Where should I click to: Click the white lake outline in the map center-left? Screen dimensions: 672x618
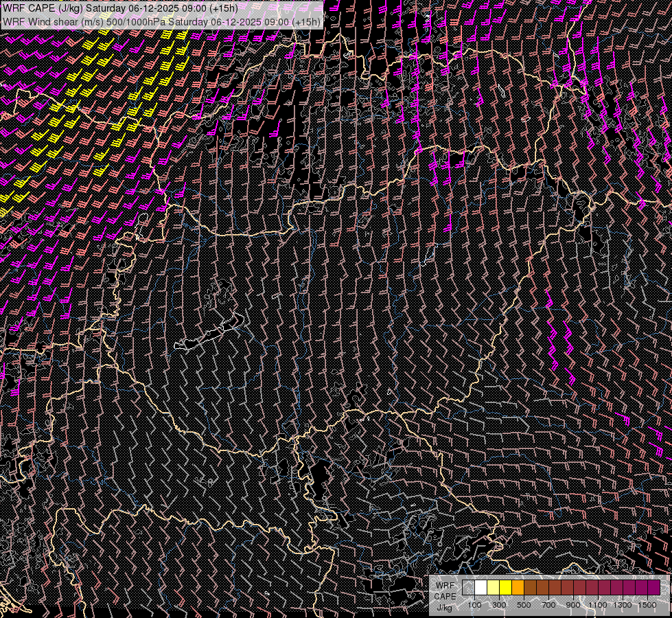[x=209, y=334]
